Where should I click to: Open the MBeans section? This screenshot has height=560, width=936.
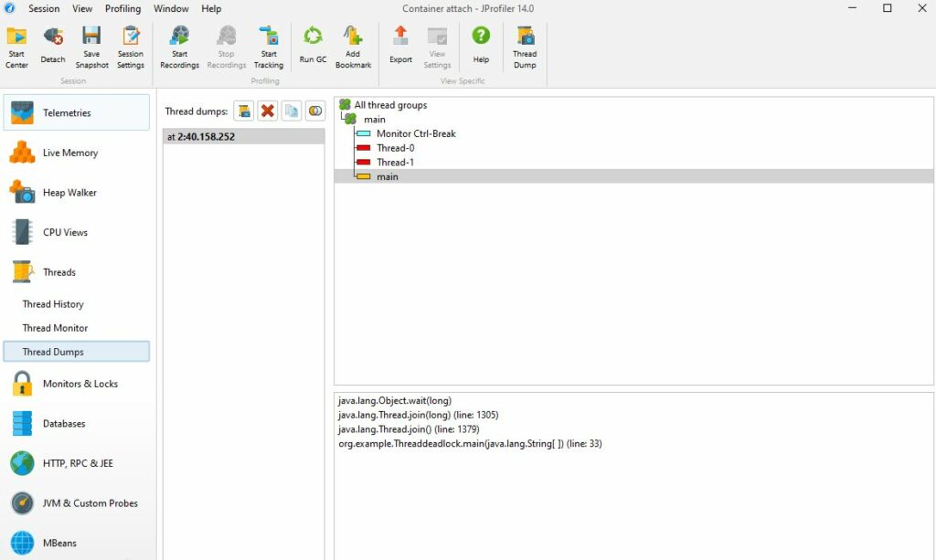[77, 544]
